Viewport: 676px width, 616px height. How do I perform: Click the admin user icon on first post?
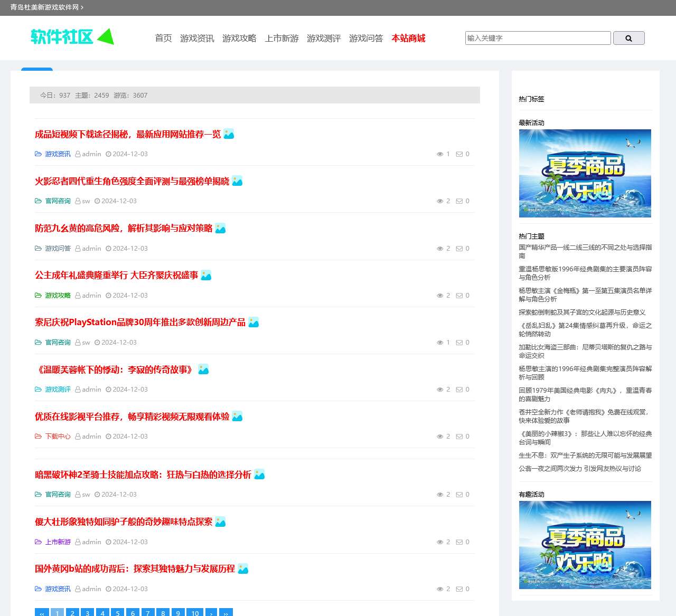click(78, 154)
